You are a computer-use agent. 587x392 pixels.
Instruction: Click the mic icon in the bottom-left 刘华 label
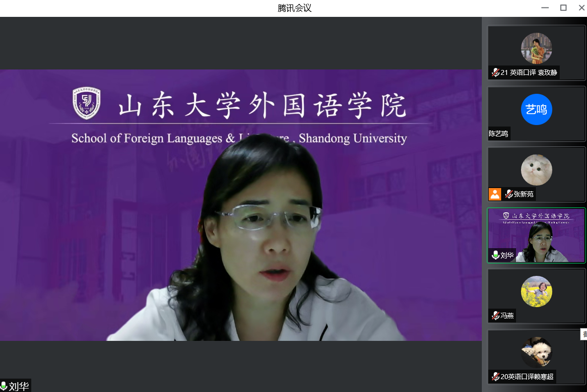[4, 386]
